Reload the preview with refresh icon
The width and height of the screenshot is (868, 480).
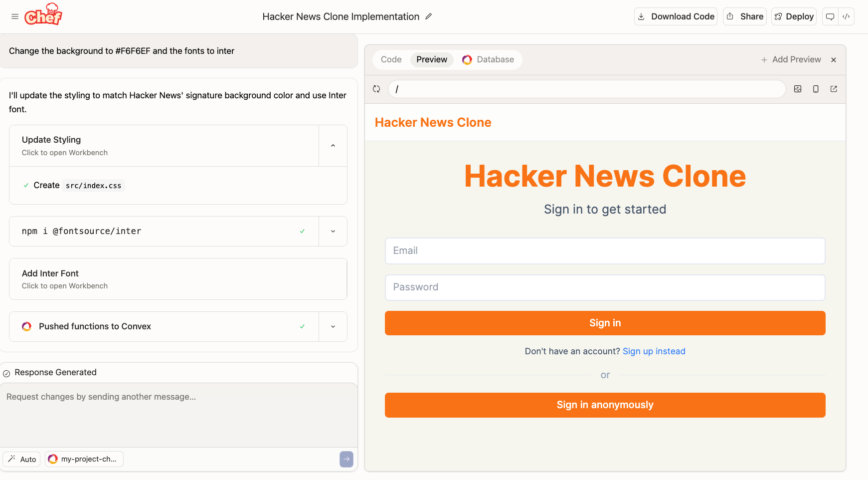click(x=376, y=89)
